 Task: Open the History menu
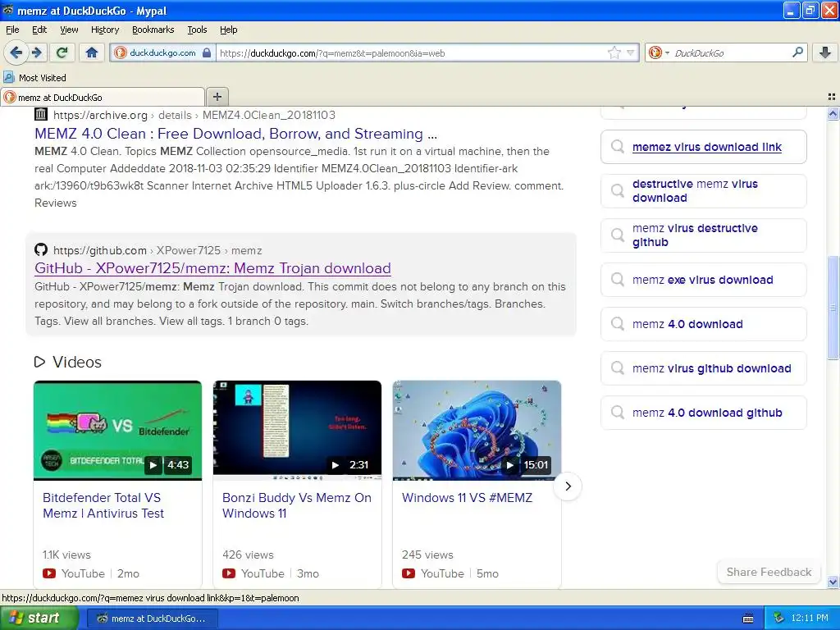click(x=104, y=30)
